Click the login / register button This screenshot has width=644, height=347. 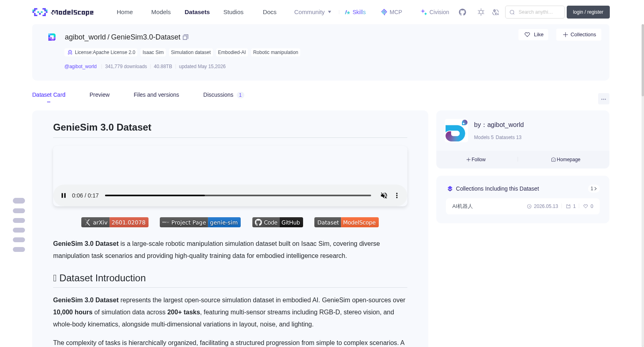588,12
